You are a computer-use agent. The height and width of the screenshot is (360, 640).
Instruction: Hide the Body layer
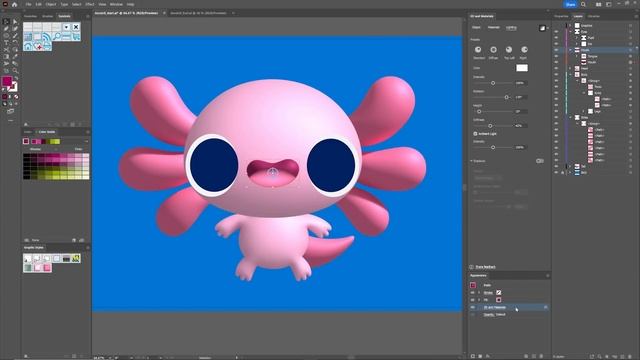[x=556, y=74]
